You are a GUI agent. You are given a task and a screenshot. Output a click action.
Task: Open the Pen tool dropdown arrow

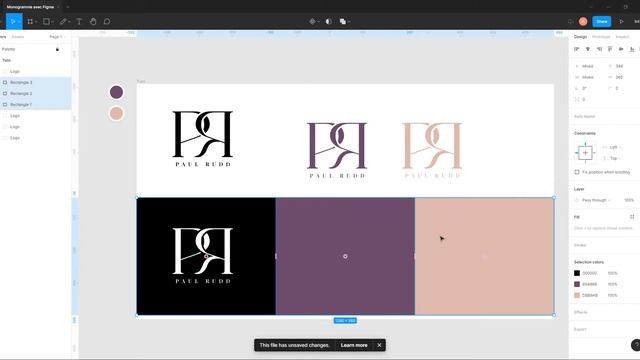[x=69, y=22]
